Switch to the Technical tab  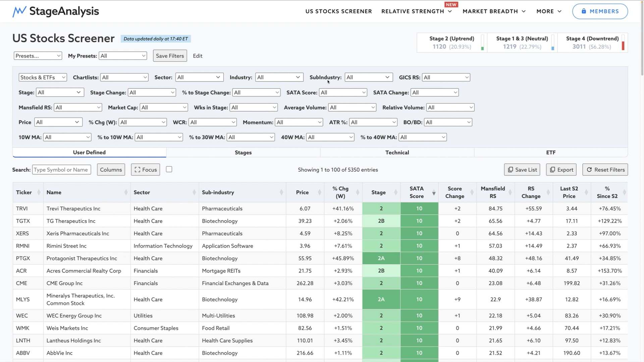tap(397, 153)
